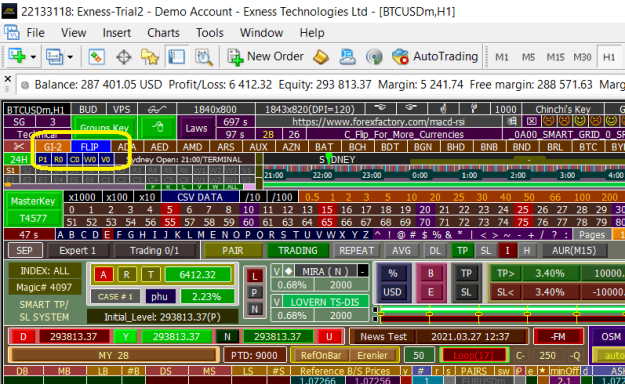Select the AED currency button
Image resolution: width=625 pixels, height=384 pixels.
tap(159, 147)
